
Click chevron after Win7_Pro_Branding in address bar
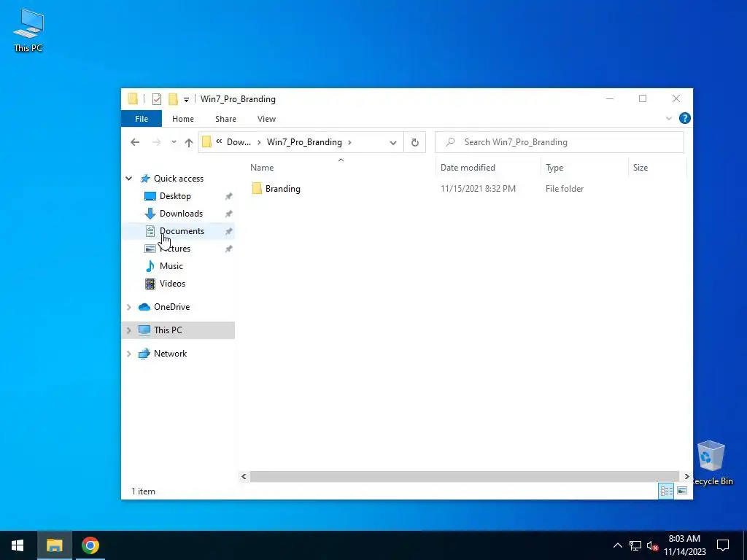[x=349, y=142]
